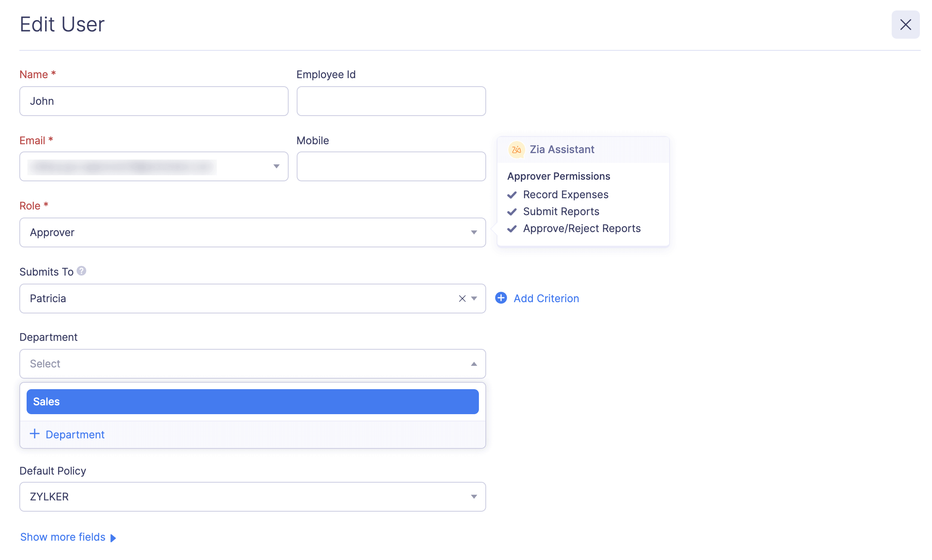Image resolution: width=932 pixels, height=560 pixels.
Task: Collapse the open Department select list
Action: tap(474, 363)
